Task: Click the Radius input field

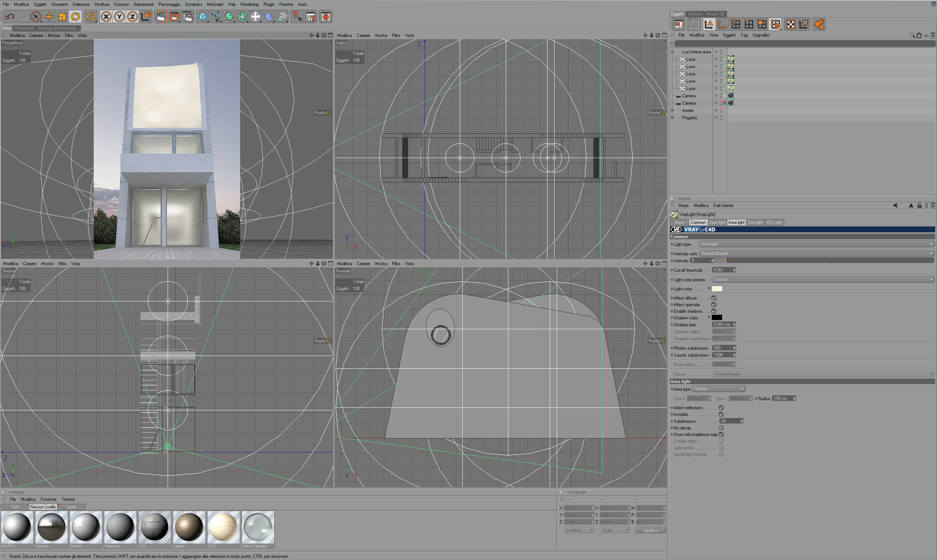Action: [784, 398]
